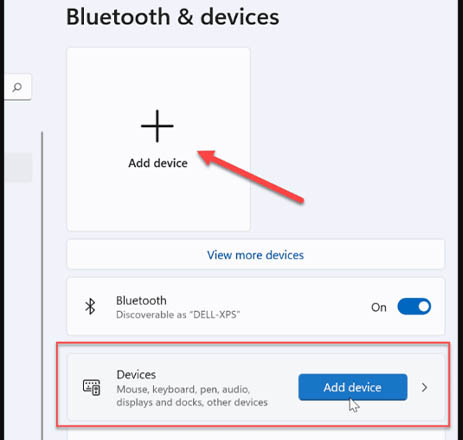Click the magnifier search icon
Image resolution: width=463 pixels, height=440 pixels.
[17, 87]
